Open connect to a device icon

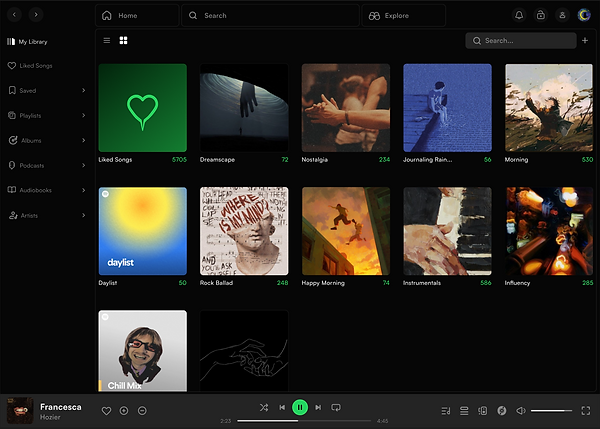point(483,411)
